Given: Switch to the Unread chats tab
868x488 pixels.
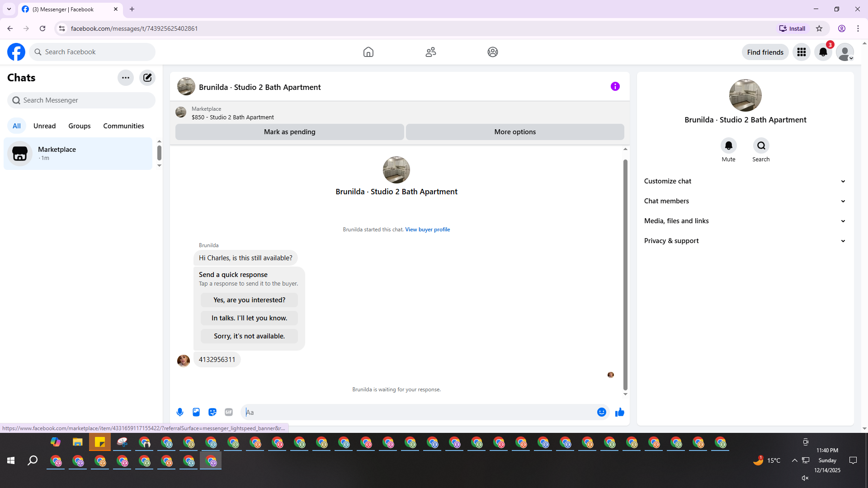Looking at the screenshot, I should 44,126.
